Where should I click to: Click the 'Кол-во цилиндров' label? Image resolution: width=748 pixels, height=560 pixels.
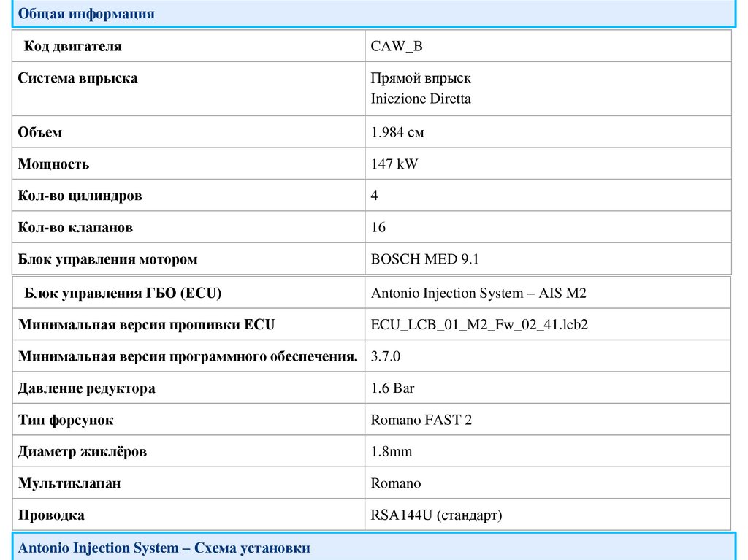coord(80,196)
